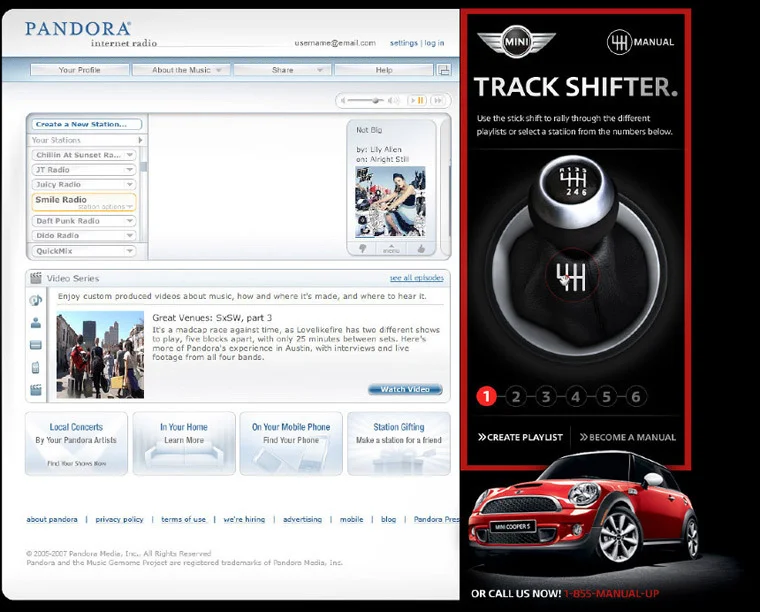Open the About the Music menu
The width and height of the screenshot is (760, 612).
tap(182, 70)
